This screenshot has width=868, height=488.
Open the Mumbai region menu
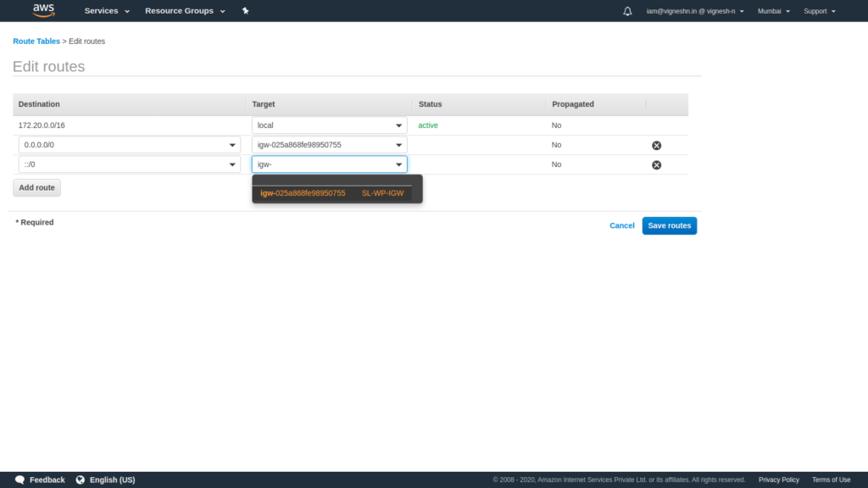pos(773,11)
